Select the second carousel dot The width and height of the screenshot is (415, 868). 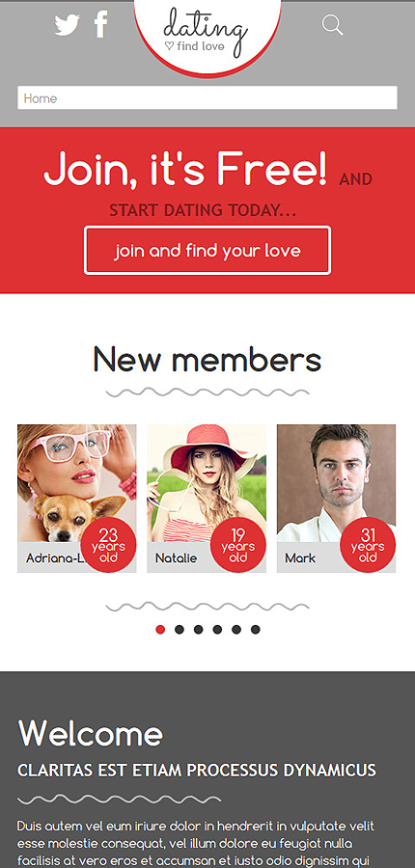[x=179, y=630]
